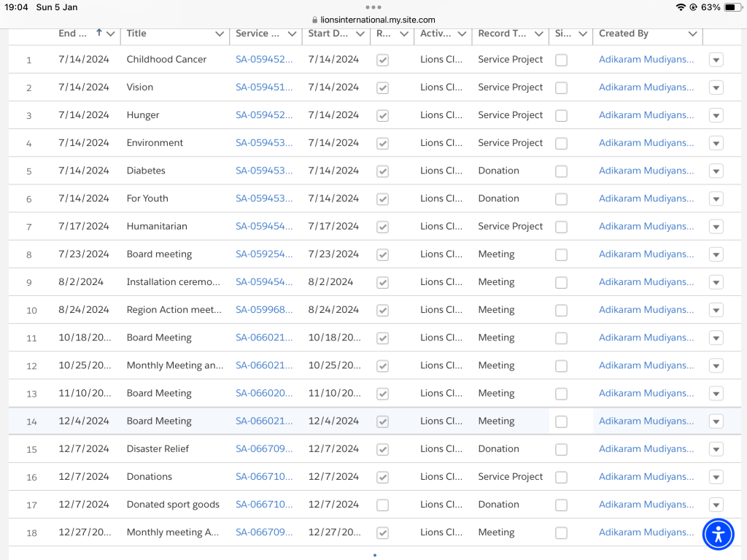Show row actions for Disaster Relief row

[716, 449]
